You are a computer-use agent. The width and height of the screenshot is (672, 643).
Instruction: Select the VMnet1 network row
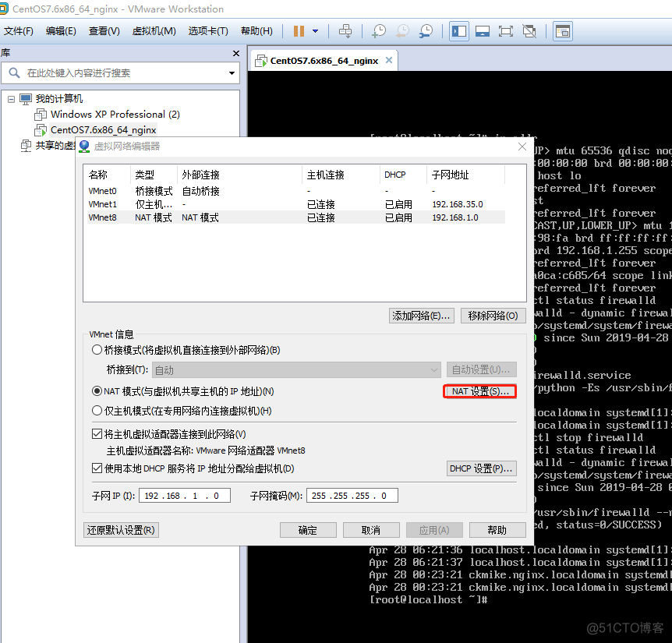coord(295,204)
